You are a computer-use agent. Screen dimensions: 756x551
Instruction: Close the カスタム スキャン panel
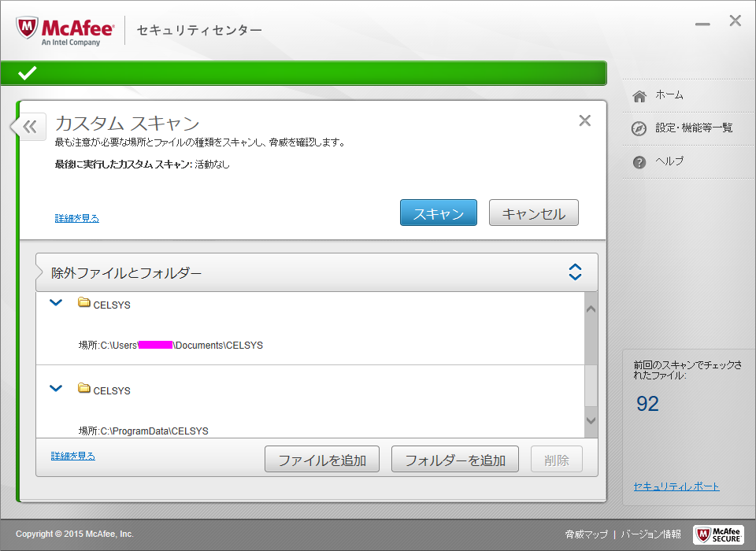(584, 120)
